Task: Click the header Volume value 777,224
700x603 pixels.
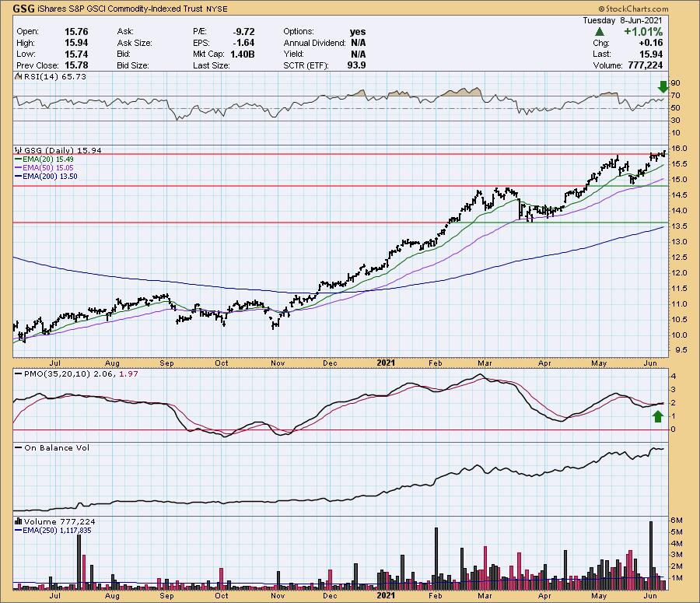Action: (645, 65)
